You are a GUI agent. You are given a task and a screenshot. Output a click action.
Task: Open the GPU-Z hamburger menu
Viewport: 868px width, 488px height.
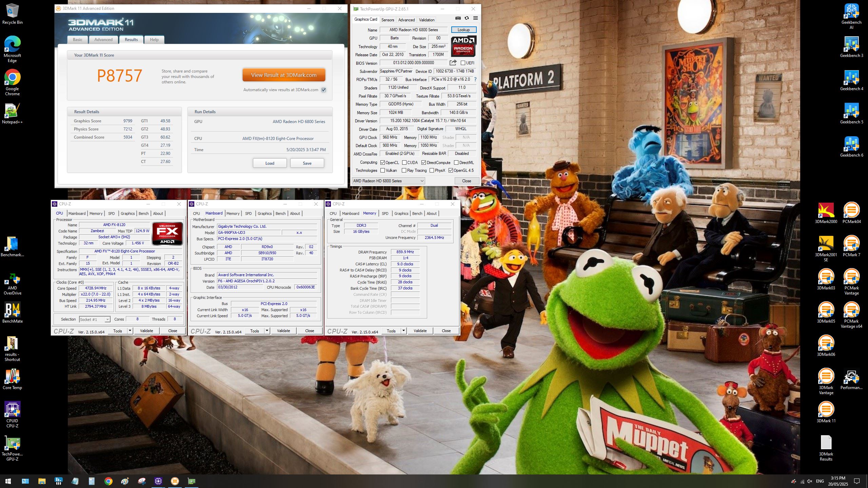click(475, 18)
